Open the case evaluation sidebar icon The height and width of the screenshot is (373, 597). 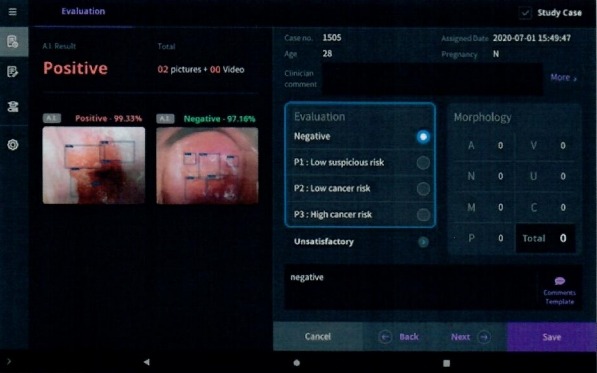(13, 41)
